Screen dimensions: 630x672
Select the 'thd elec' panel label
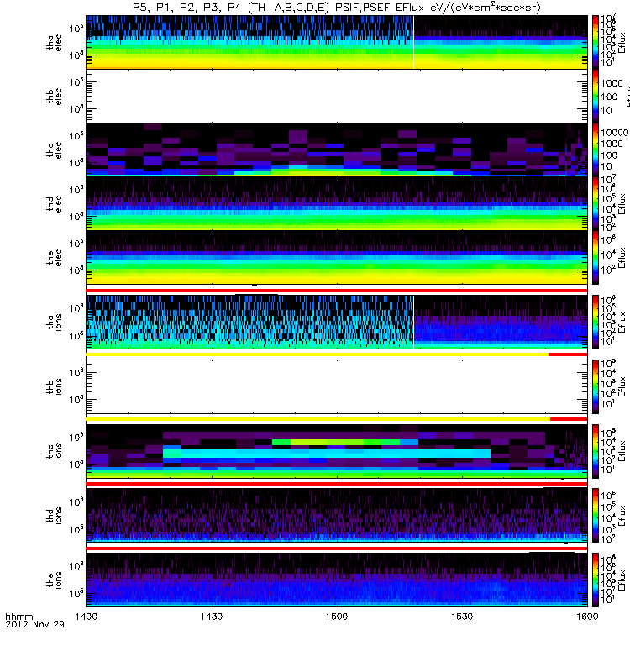54,203
